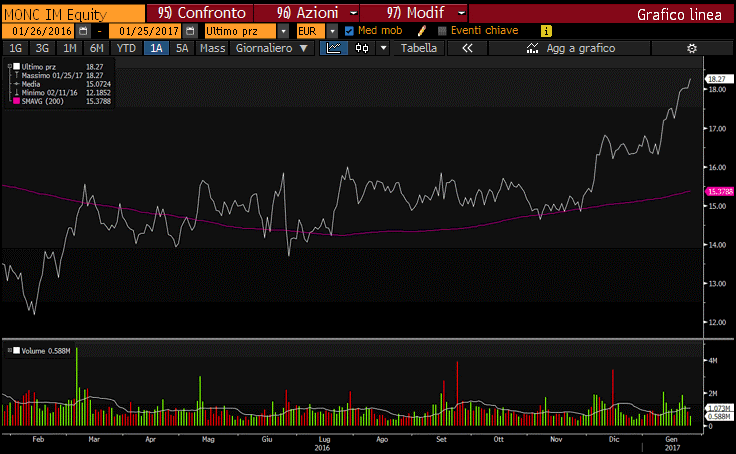Click Agg a grafico button

582,48
